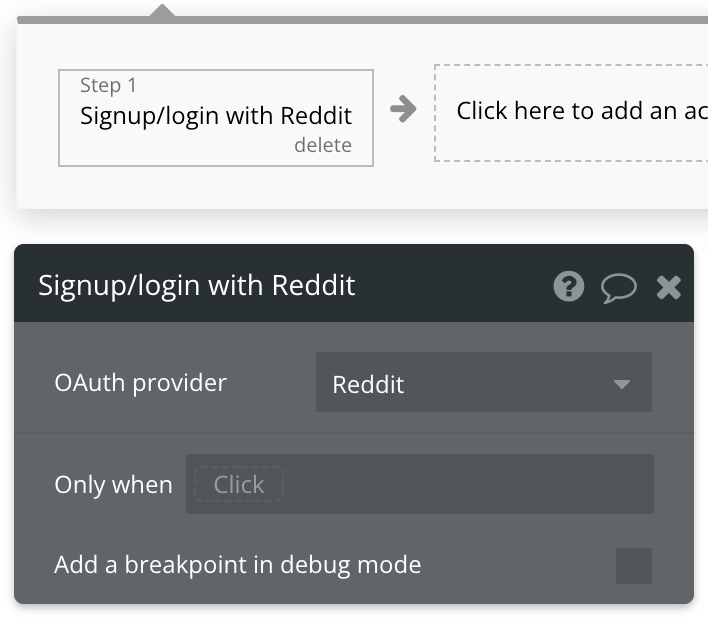Click the 'Step 1' label text
Screen dimensions: 708x624
point(108,85)
